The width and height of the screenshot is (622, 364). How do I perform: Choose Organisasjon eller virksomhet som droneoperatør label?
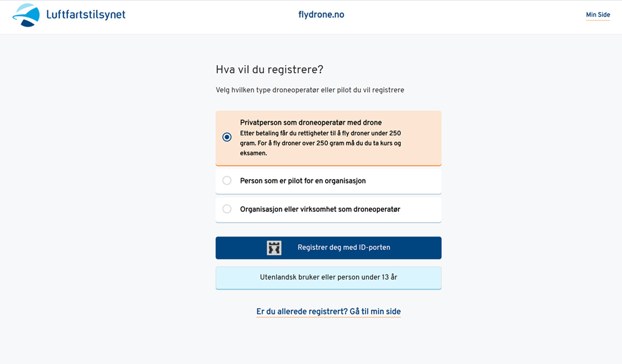(x=320, y=209)
